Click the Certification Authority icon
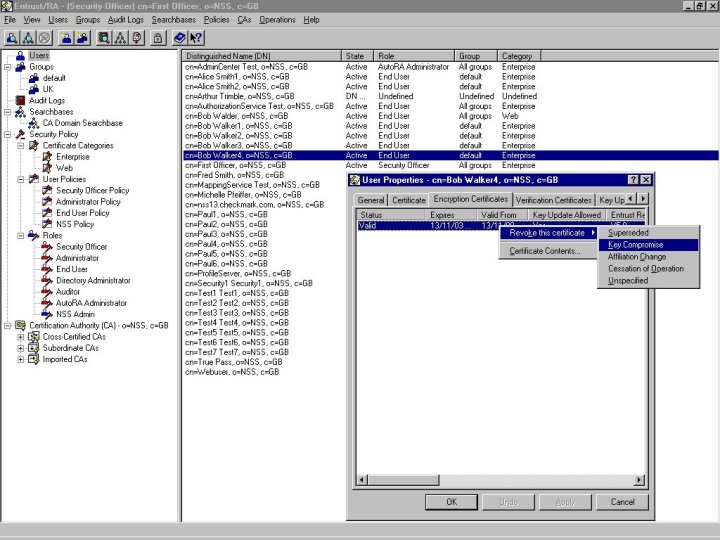Viewport: 720px width, 540px height. click(x=20, y=326)
